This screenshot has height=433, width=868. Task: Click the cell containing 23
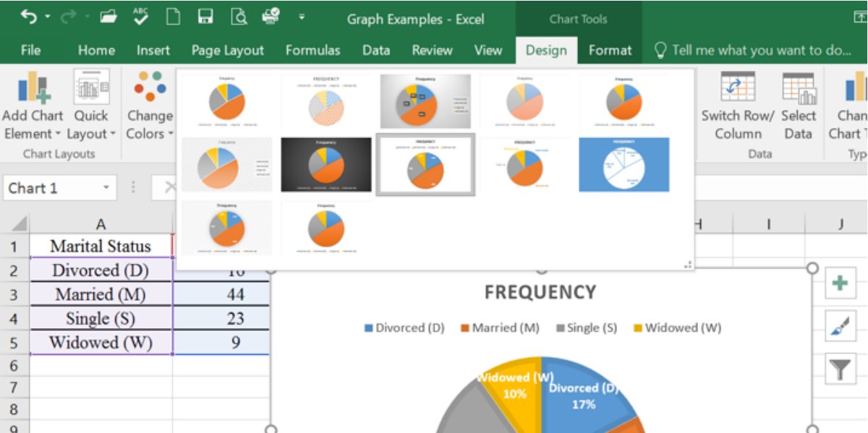221,318
